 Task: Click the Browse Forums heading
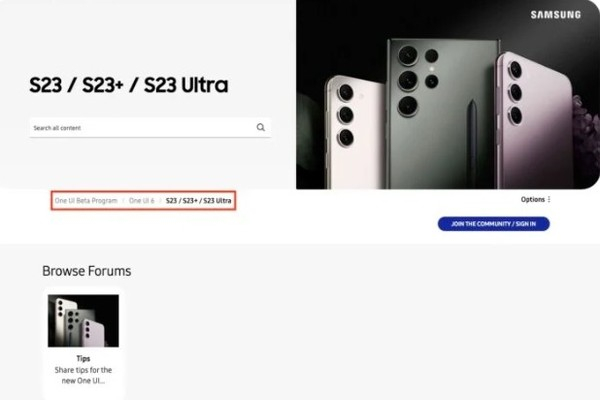pyautogui.click(x=86, y=271)
